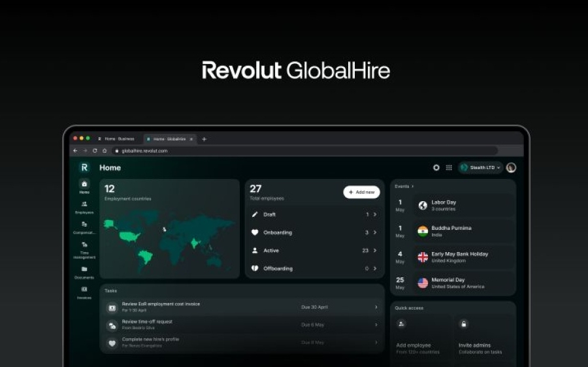Click the browser home icon
This screenshot has width=588, height=367.
click(x=105, y=151)
